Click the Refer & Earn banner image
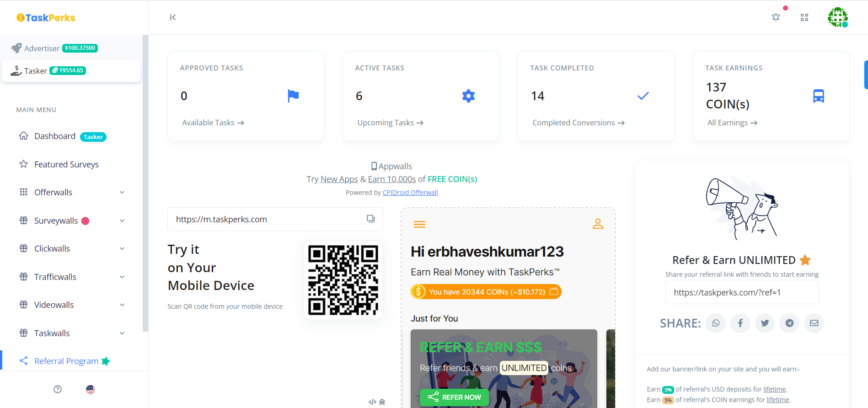 click(x=504, y=369)
